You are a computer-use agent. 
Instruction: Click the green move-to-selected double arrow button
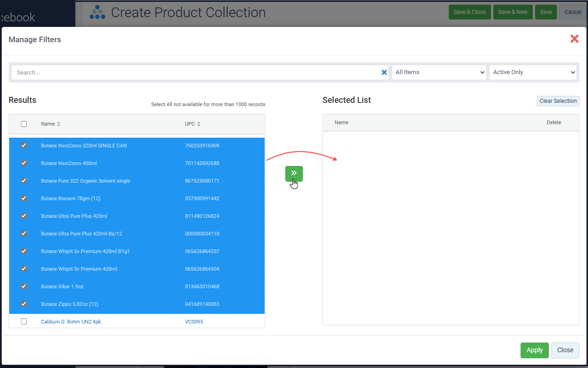[294, 173]
